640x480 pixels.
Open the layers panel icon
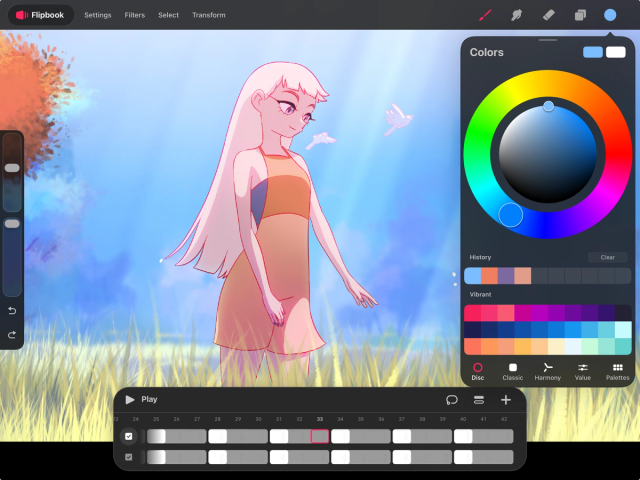click(580, 15)
